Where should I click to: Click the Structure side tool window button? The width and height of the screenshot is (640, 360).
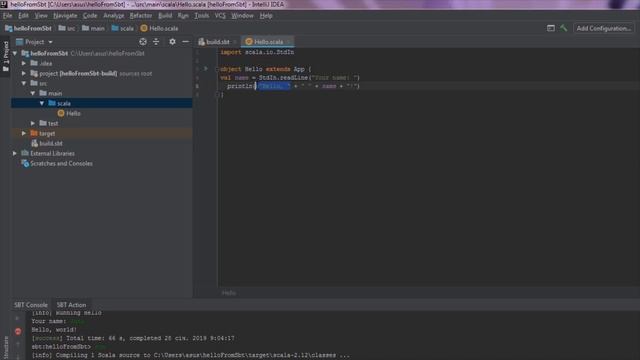[x=6, y=347]
